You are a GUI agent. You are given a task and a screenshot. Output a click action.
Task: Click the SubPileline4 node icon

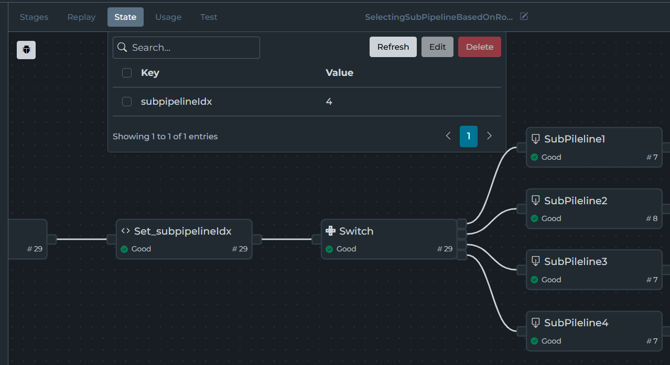pos(535,323)
